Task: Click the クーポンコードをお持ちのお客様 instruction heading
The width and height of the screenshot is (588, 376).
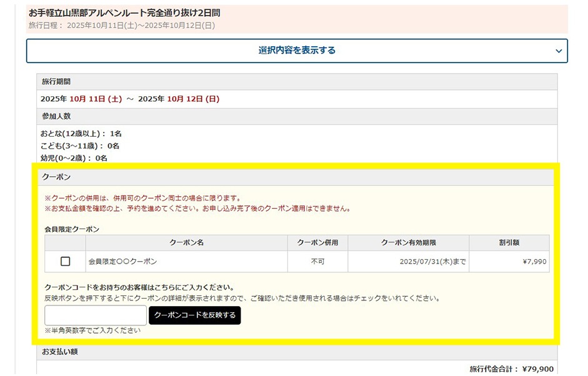Action: pyautogui.click(x=139, y=287)
